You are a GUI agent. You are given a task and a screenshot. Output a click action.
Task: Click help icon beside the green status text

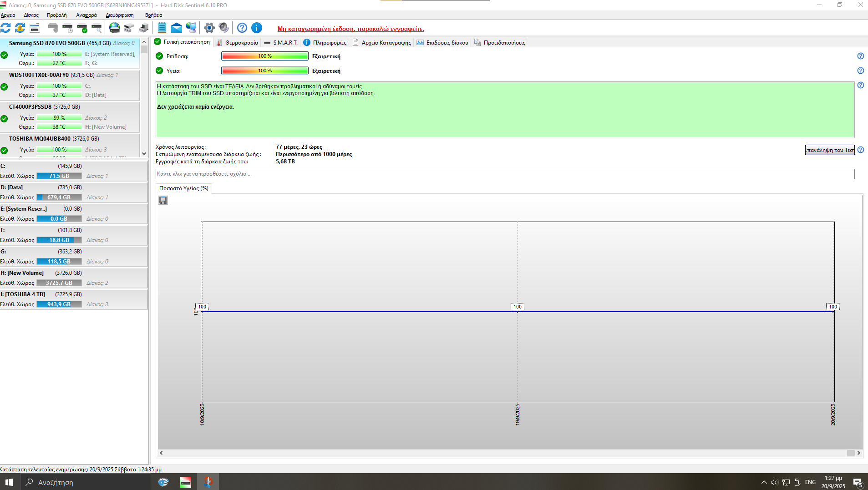point(860,85)
